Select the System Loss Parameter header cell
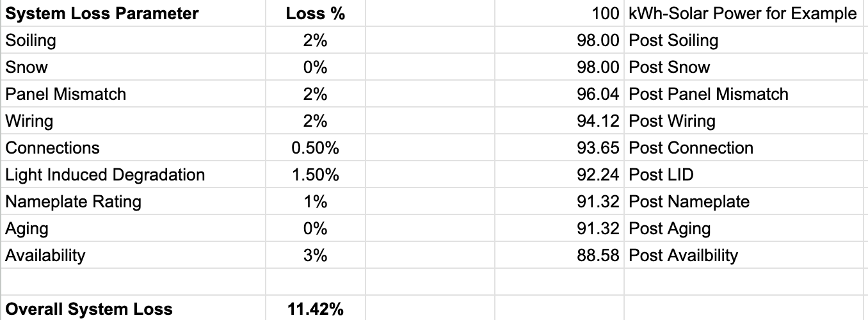 coord(102,13)
